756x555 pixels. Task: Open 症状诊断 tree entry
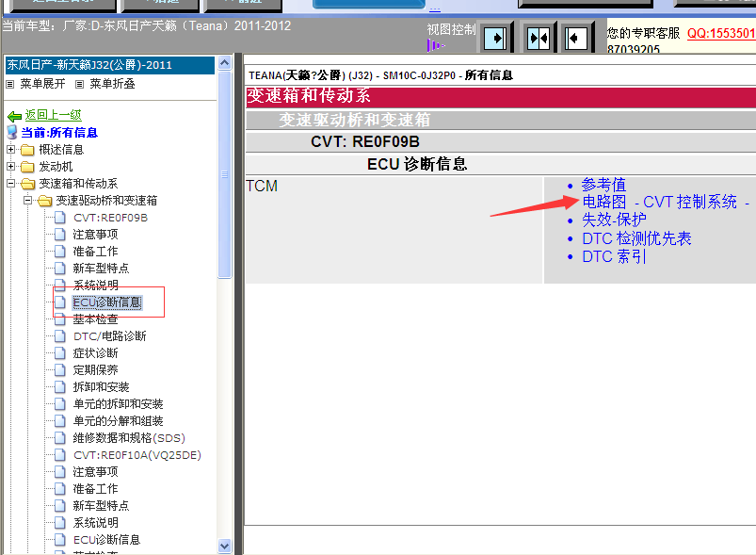[95, 353]
